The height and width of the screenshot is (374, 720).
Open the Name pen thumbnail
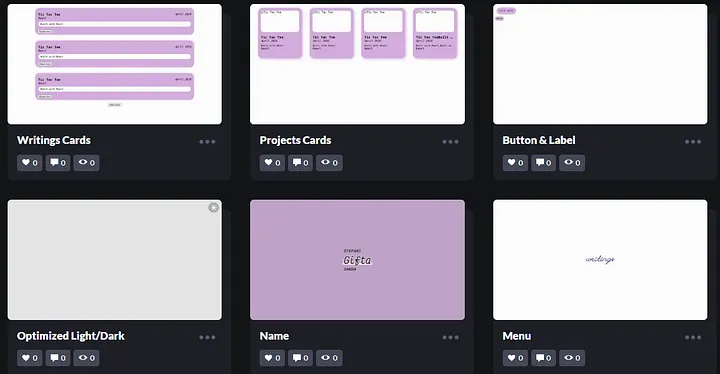[x=357, y=260]
